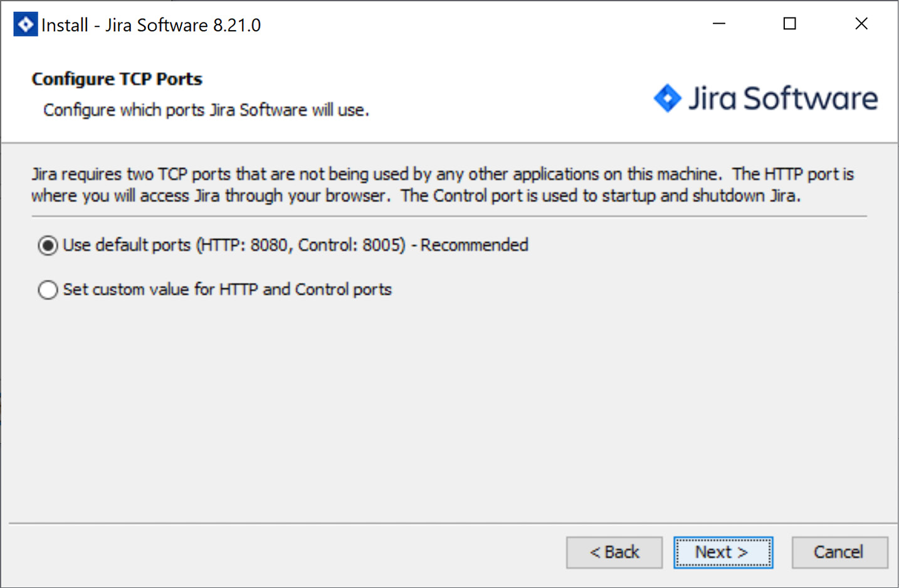
Task: Keep the default HTTP port 8080 option selected
Action: coord(48,245)
